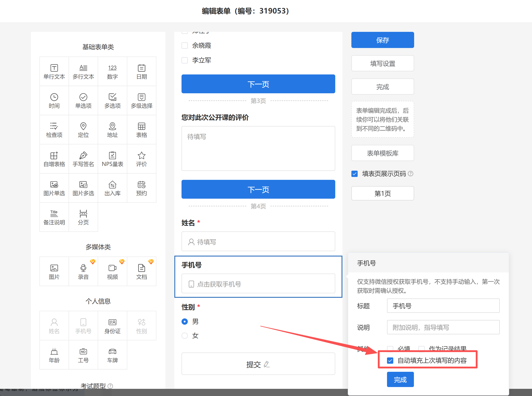The width and height of the screenshot is (532, 396).
Task: Check the 李立军 option box
Action: 184,60
